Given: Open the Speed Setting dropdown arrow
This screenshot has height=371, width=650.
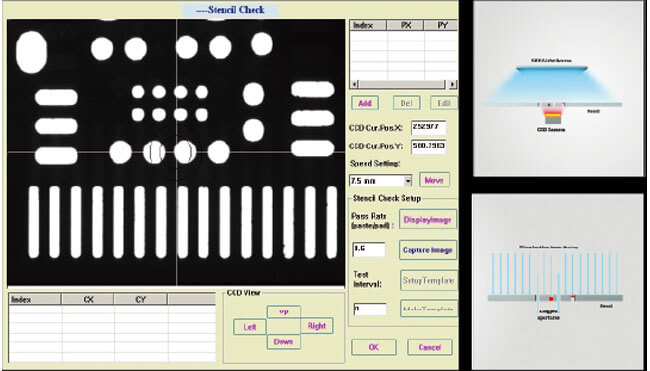Looking at the screenshot, I should (408, 181).
